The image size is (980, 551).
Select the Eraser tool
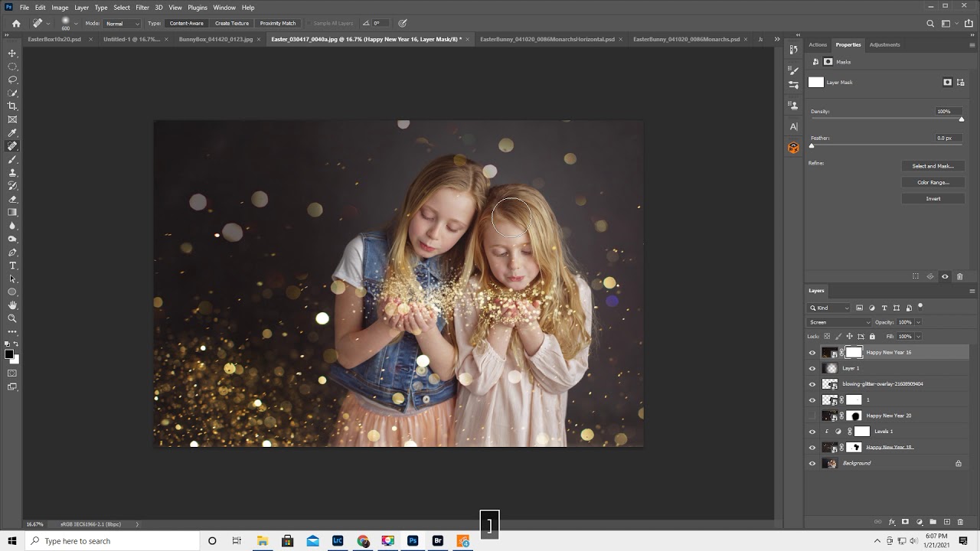coord(12,199)
